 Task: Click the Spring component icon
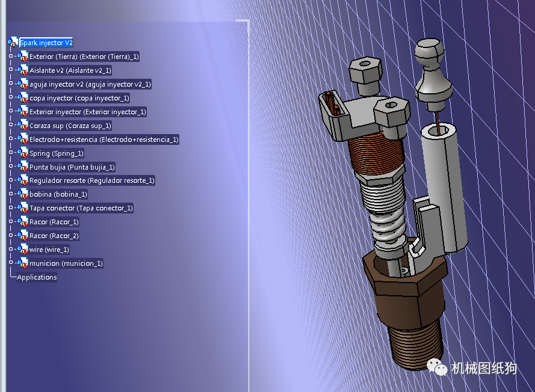pos(22,153)
